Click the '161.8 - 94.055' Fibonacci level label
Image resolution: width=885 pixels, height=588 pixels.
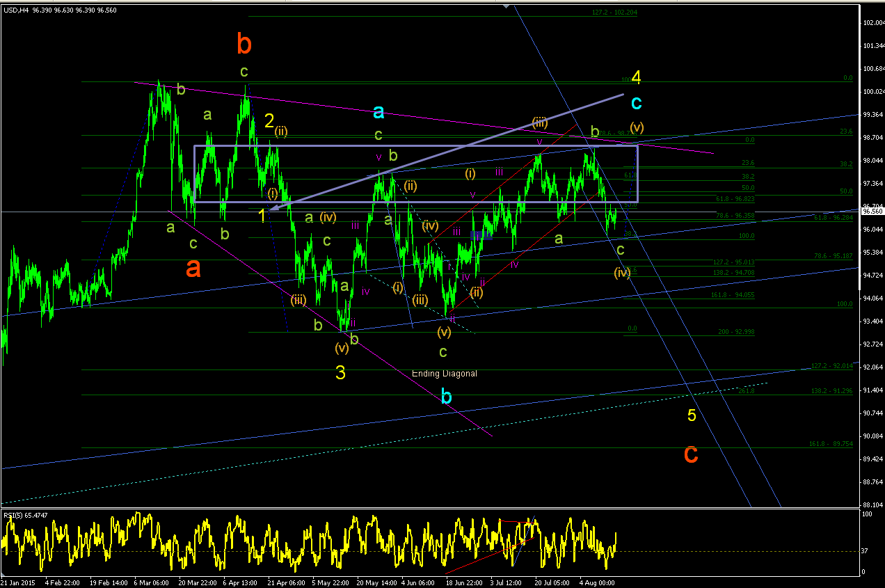(x=734, y=295)
